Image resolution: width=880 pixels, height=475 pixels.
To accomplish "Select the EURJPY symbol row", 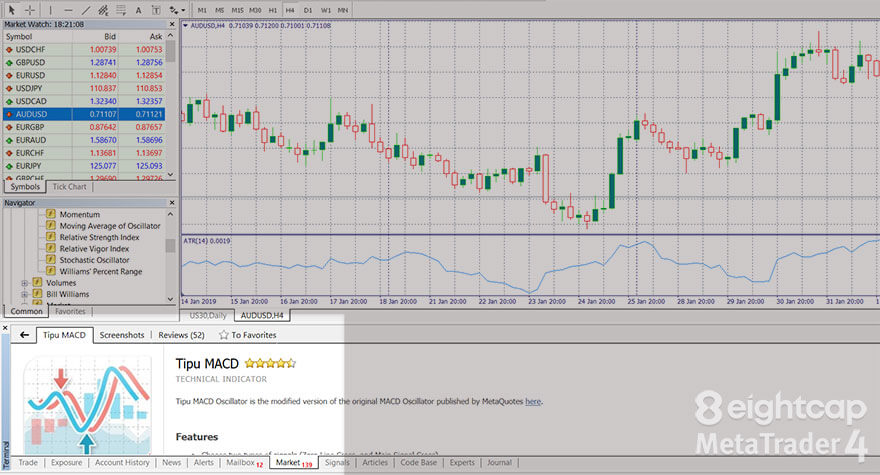I will point(84,166).
